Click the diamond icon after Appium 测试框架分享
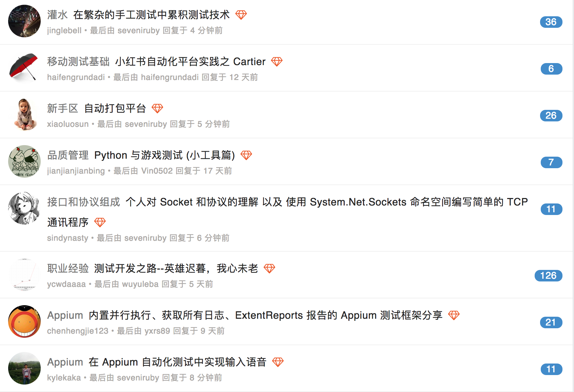Image resolution: width=574 pixels, height=392 pixels. coord(454,315)
